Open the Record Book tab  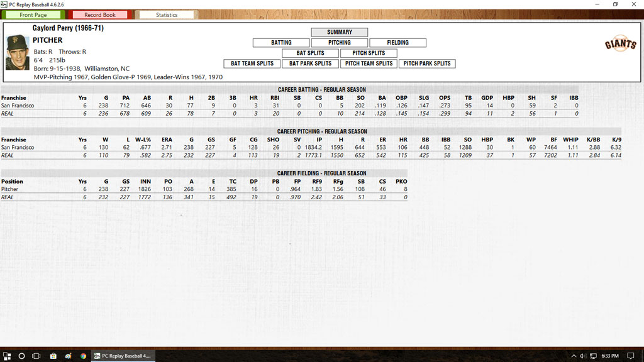tap(100, 14)
